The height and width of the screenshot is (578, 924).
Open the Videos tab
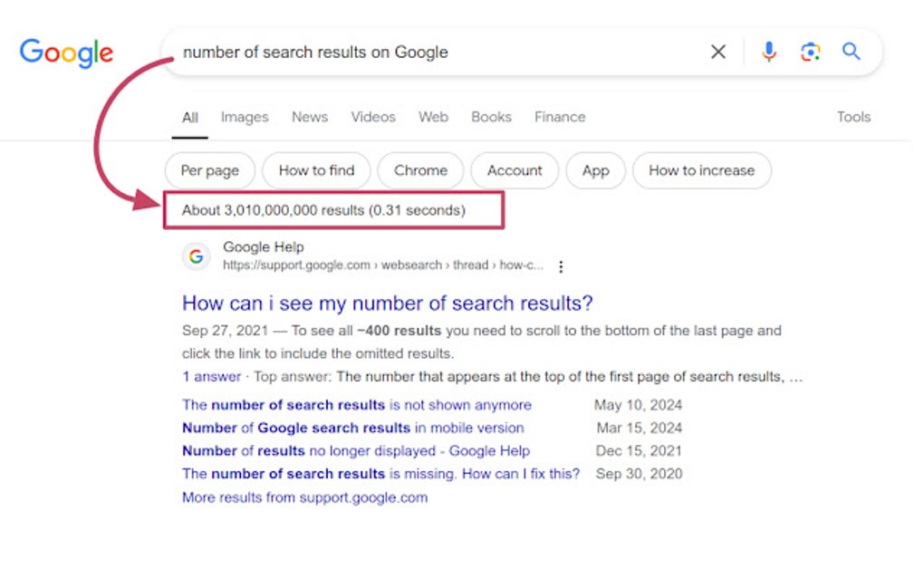(x=372, y=117)
